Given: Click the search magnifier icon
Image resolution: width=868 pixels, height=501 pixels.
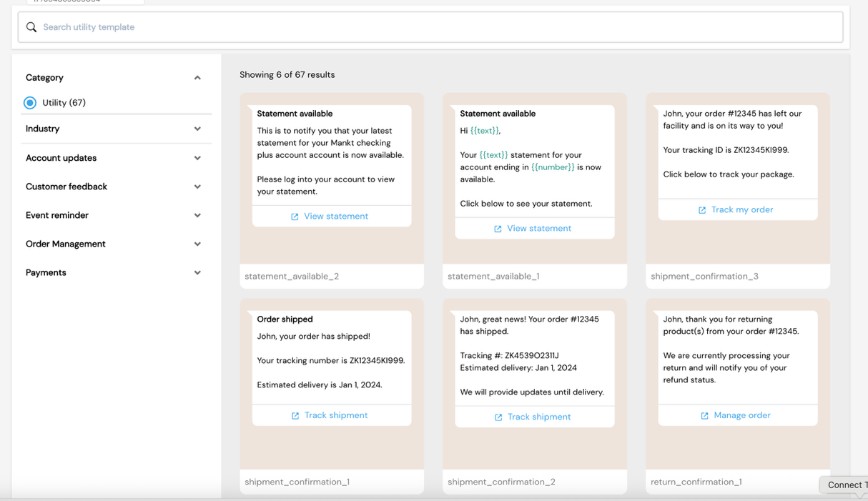Looking at the screenshot, I should (31, 27).
